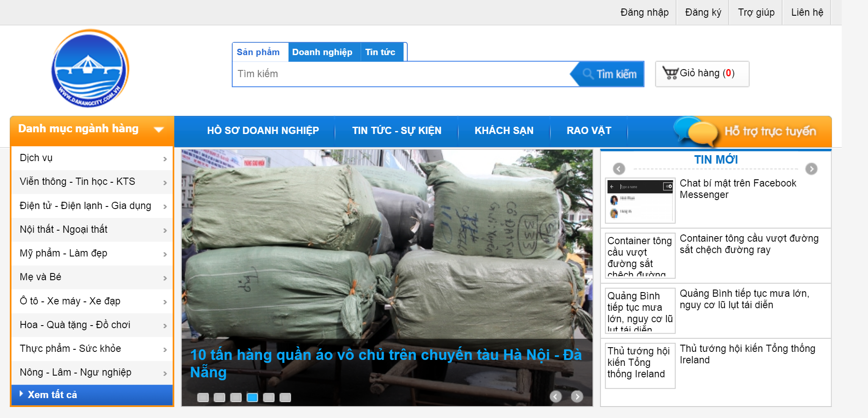Screen dimensions: 868x418
Task: Expand Ô tô - Xe máy - Xe đạp arrow
Action: tap(165, 302)
